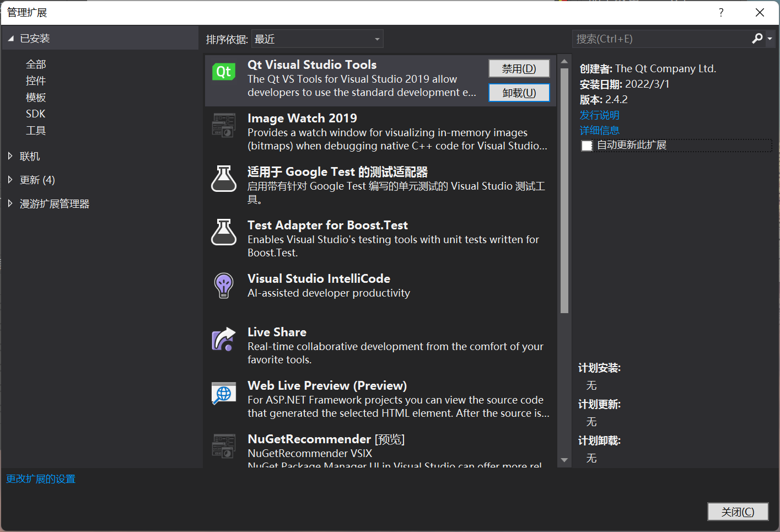Select 工具 in the installed sidebar

click(35, 131)
